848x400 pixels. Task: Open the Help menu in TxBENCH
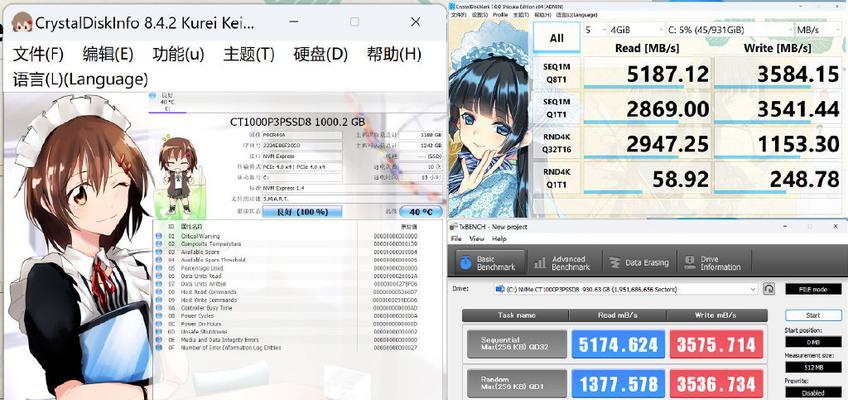[x=499, y=238]
